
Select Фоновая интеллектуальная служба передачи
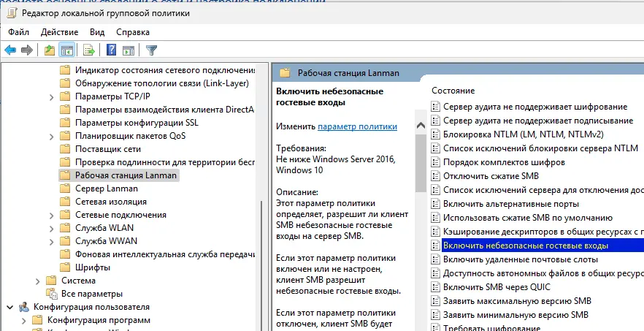(x=165, y=254)
